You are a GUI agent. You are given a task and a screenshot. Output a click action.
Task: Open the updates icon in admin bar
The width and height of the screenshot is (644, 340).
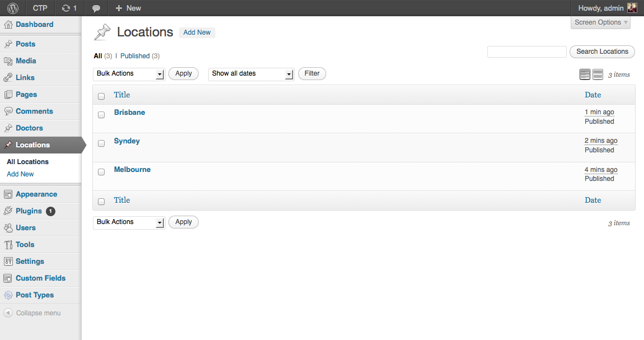[x=67, y=8]
